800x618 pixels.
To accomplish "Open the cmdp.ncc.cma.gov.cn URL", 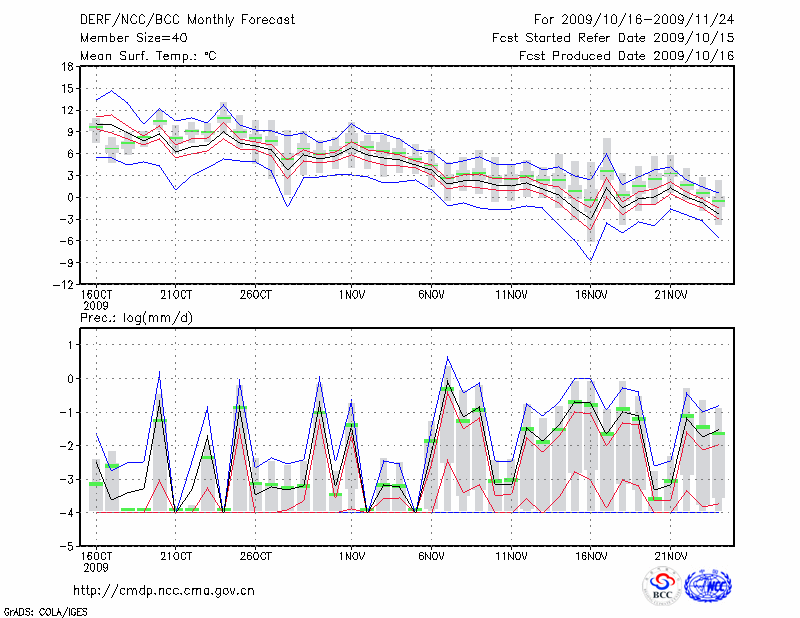I will coord(164,591).
